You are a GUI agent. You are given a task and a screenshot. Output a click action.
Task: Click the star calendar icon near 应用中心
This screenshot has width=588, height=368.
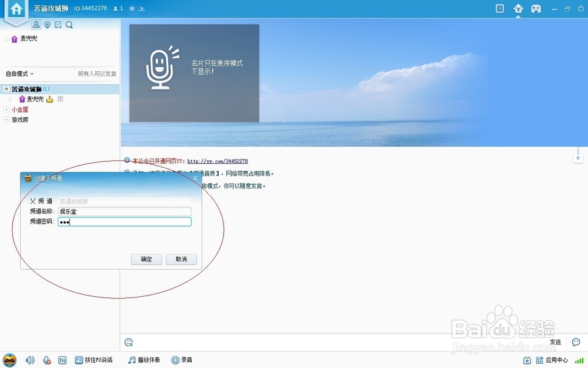coord(527,360)
